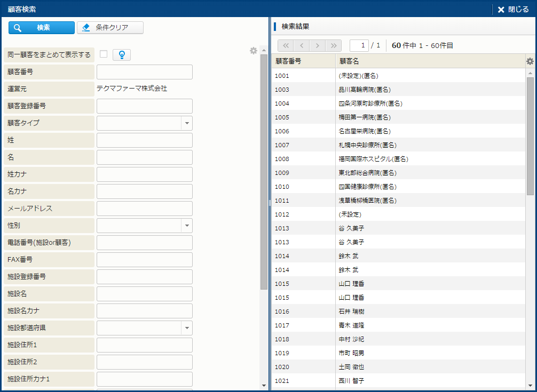Screen dimensions: 537x392
Task: Jump to the last results page
Action: click(334, 45)
